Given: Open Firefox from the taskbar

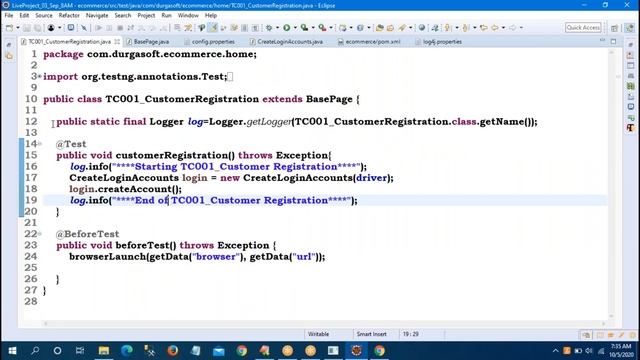Looking at the screenshot, I should tap(173, 351).
